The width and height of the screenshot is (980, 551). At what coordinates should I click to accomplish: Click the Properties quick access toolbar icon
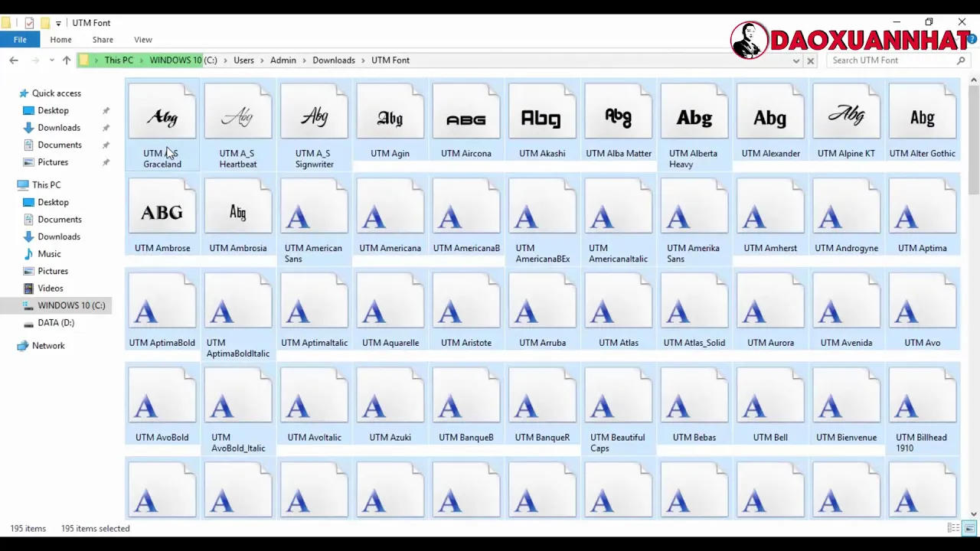click(29, 23)
